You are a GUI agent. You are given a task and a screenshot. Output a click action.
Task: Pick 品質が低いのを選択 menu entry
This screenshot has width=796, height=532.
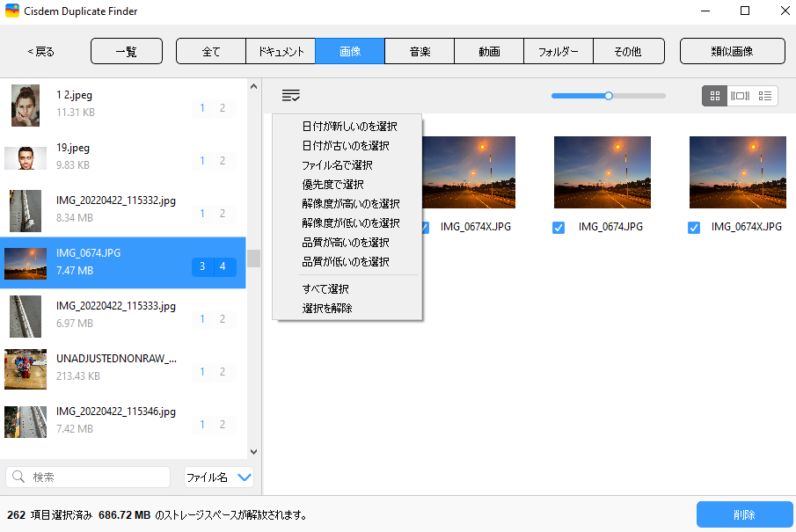[345, 261]
